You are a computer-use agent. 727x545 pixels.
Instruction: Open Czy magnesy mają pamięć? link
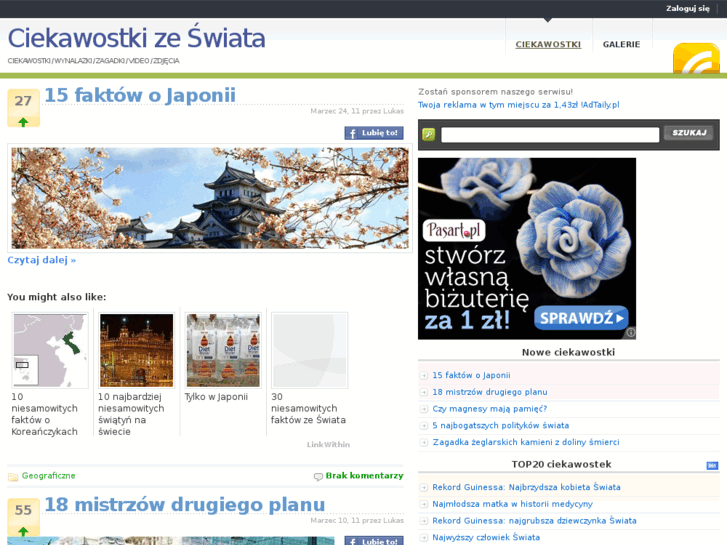tap(490, 409)
